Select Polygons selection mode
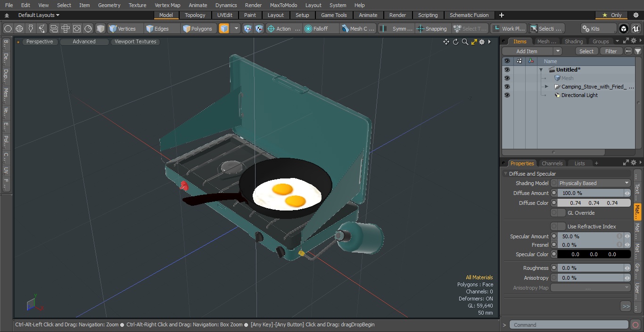 [198, 29]
